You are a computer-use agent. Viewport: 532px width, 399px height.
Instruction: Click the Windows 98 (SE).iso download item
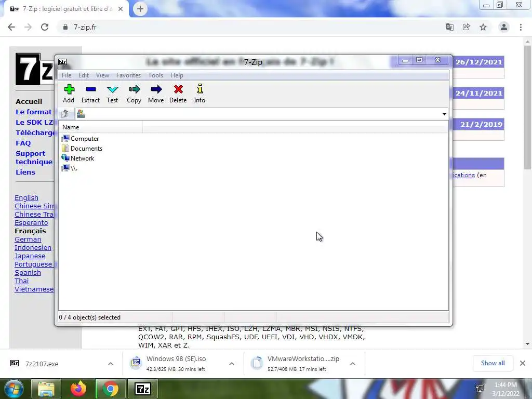click(x=176, y=364)
